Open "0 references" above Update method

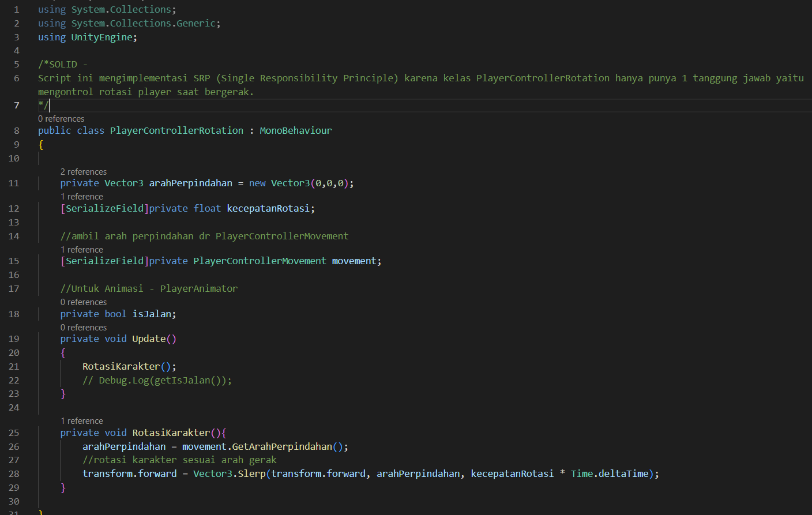pyautogui.click(x=83, y=327)
